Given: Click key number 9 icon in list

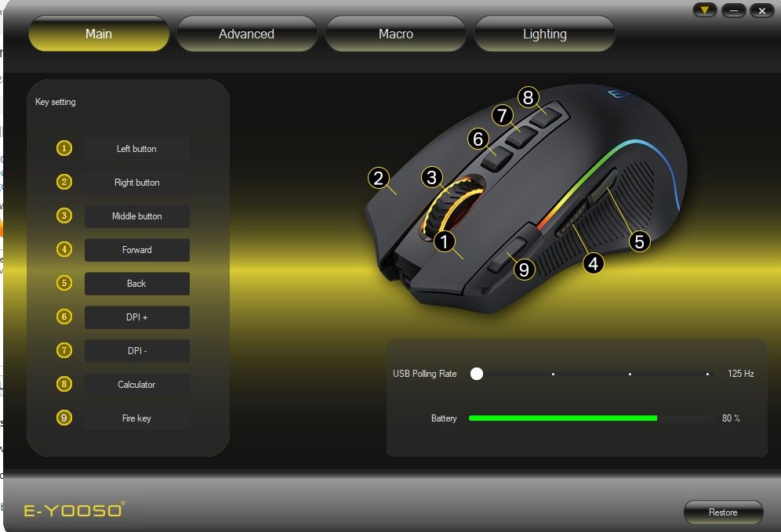Looking at the screenshot, I should click(x=64, y=418).
